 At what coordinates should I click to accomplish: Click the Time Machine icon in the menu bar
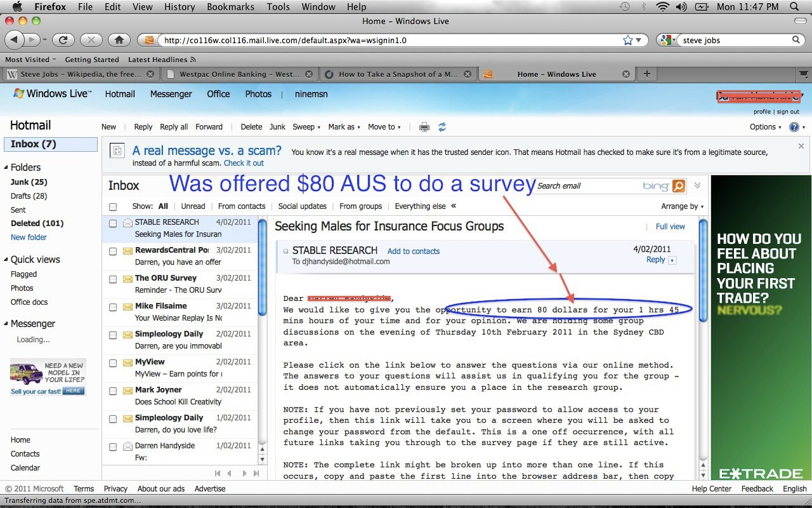coord(625,7)
